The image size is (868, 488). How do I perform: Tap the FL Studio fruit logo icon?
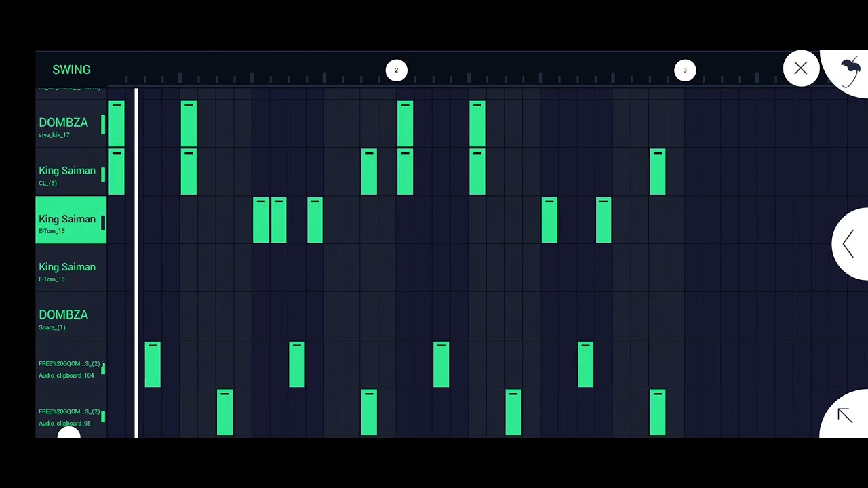click(850, 70)
